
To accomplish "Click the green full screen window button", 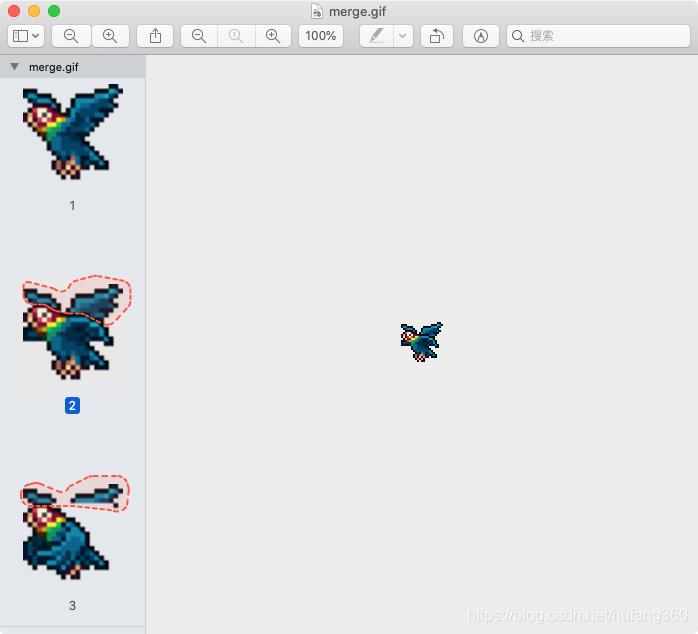I will 54,11.
